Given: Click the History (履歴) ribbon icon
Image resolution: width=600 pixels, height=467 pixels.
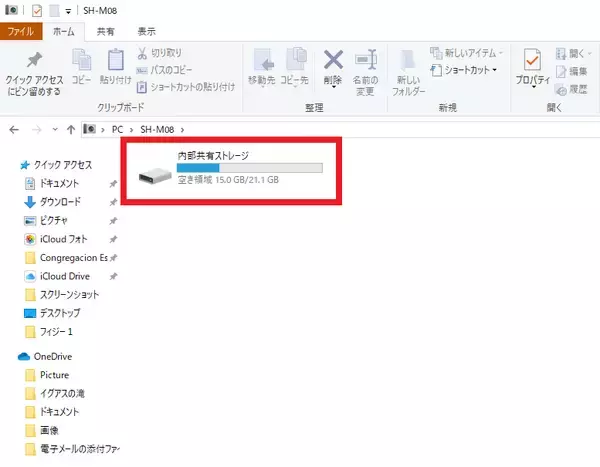Looking at the screenshot, I should point(561,90).
